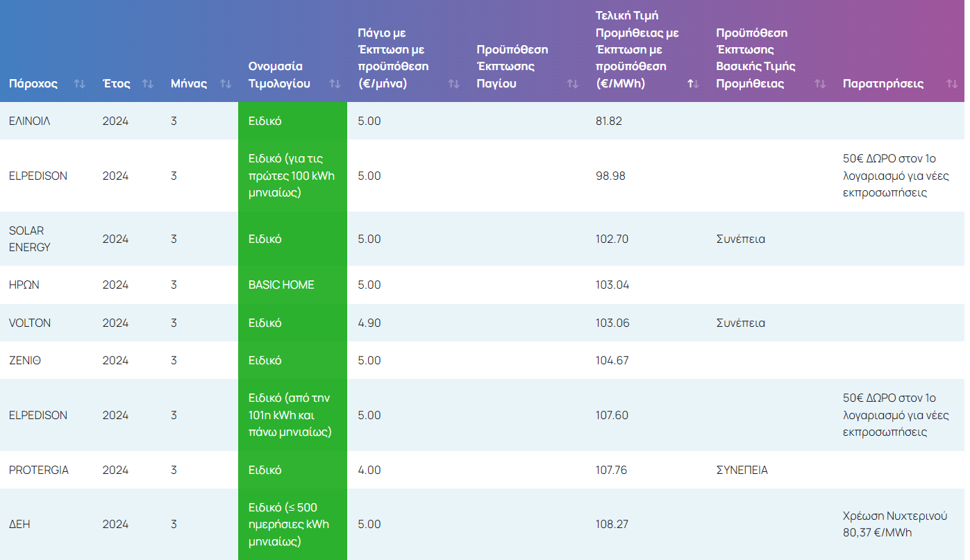Click the price value 98.98

point(610,176)
